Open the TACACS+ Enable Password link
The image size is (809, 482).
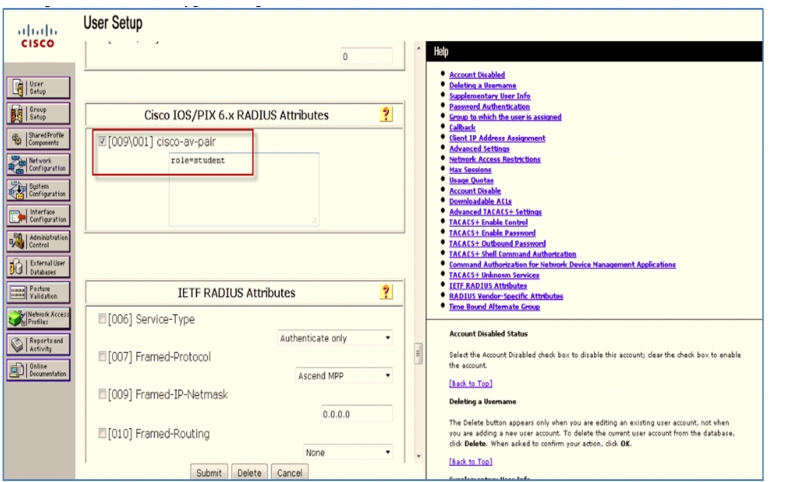point(492,233)
